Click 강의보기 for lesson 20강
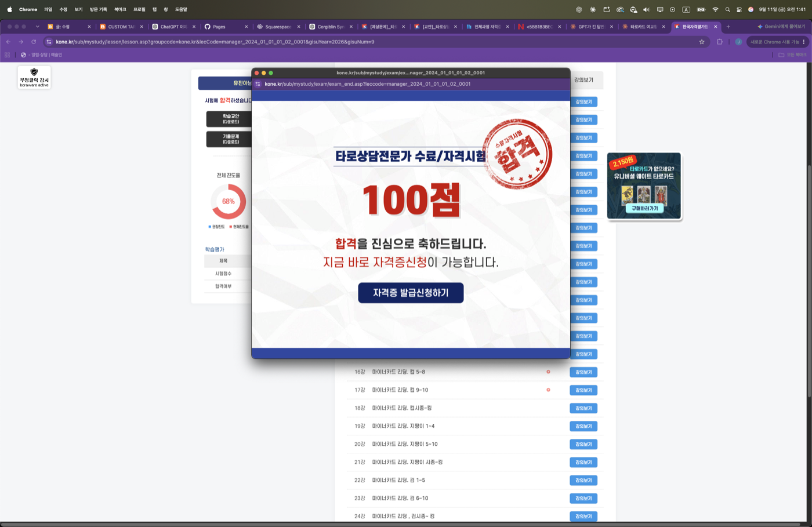812x527 pixels. click(583, 444)
